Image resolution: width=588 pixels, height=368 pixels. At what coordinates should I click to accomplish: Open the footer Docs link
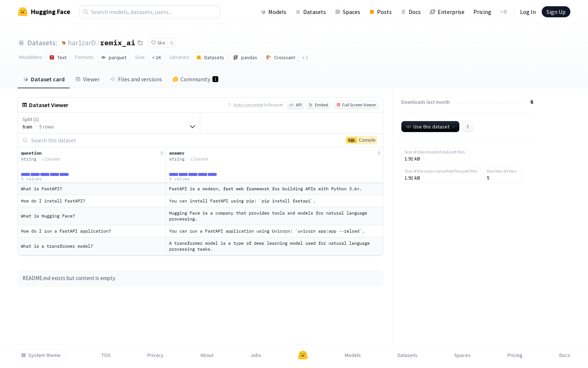(565, 355)
